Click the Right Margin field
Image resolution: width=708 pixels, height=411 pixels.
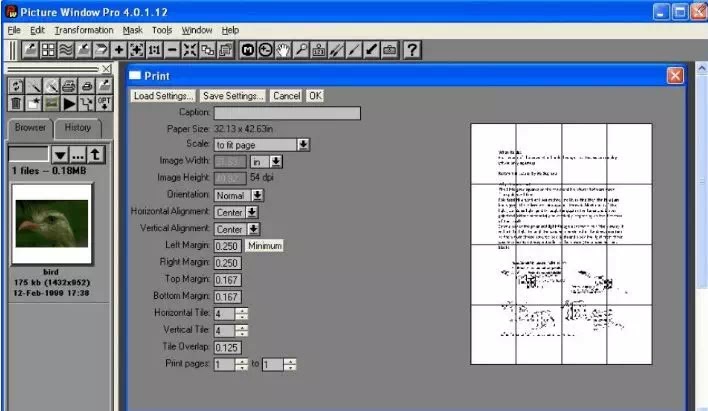(228, 263)
